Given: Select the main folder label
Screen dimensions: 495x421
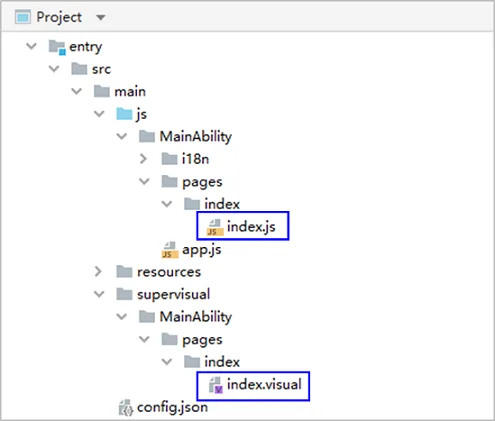Looking at the screenshot, I should coord(130,91).
